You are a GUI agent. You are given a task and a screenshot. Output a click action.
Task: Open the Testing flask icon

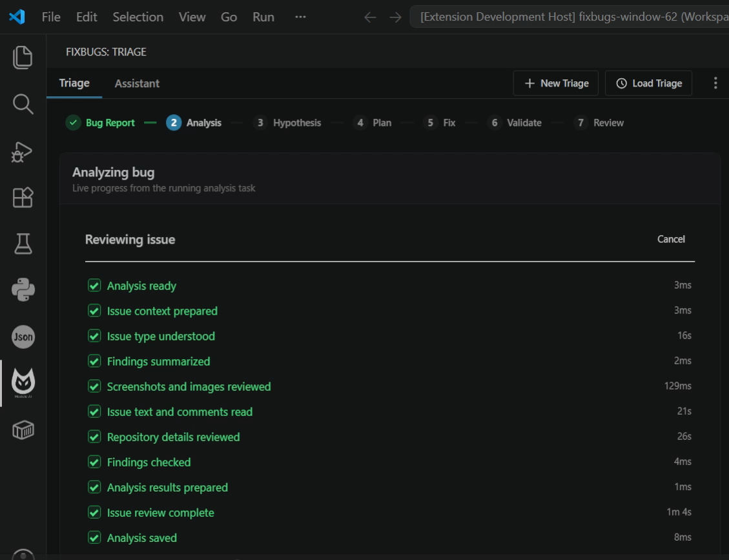pos(23,244)
